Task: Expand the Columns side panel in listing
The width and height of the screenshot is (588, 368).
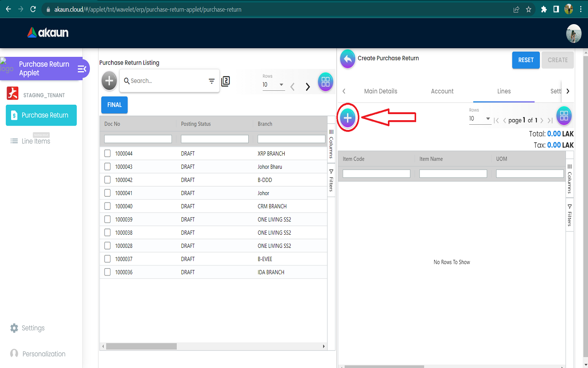Action: (x=331, y=144)
